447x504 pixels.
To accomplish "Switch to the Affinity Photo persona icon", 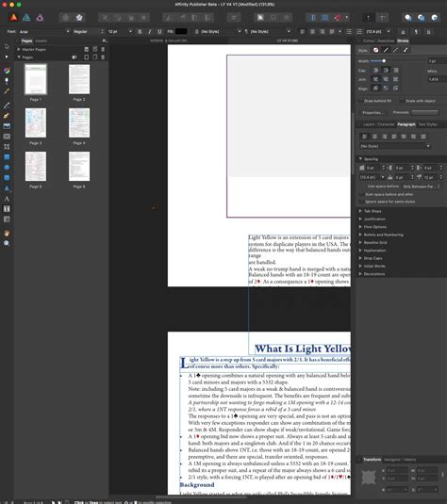I will [40, 17].
